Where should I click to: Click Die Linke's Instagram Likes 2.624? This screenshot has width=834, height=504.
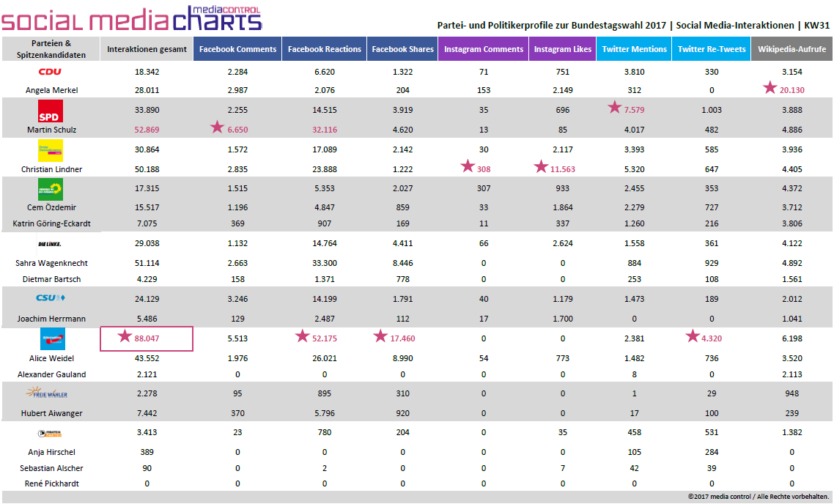[x=563, y=243]
